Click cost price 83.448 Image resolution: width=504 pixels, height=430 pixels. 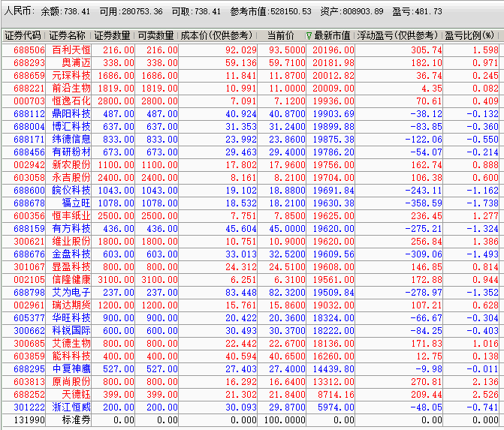241,292
